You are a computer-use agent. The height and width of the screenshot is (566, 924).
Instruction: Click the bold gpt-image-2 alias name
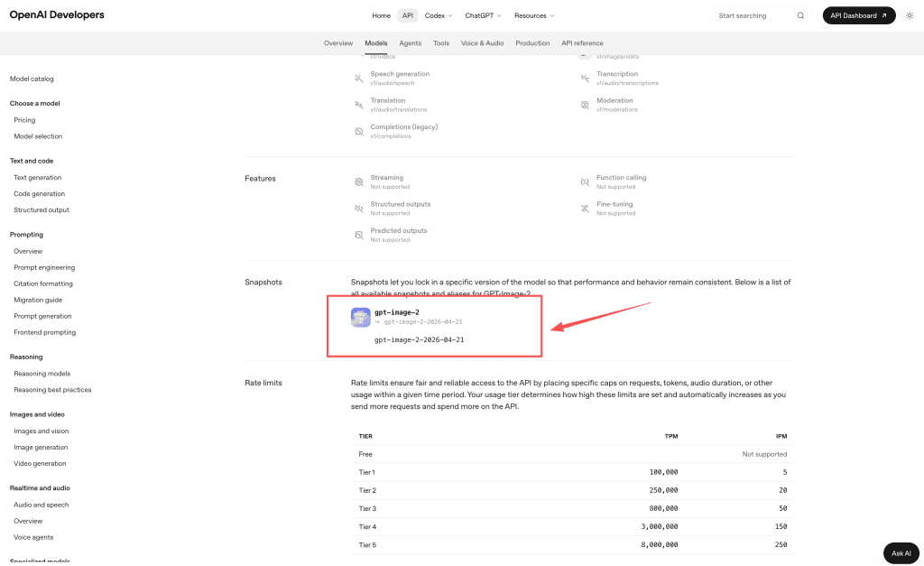tap(397, 312)
